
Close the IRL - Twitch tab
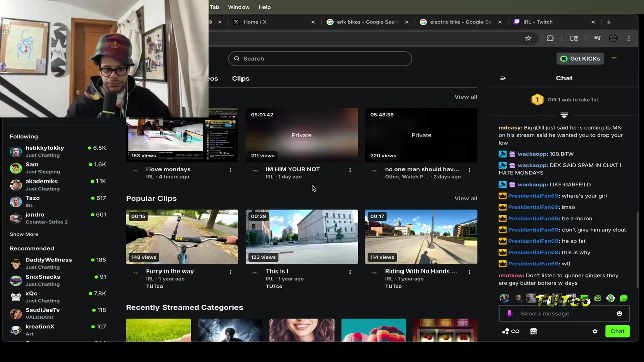tap(593, 22)
